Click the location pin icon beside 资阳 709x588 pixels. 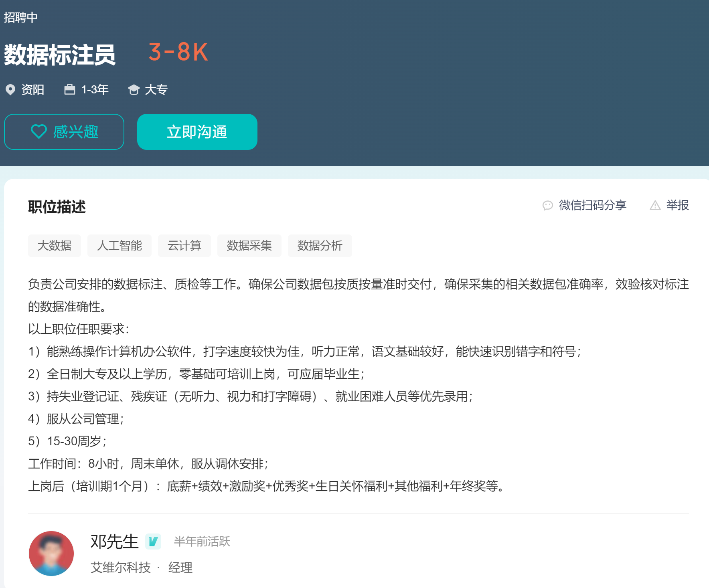(11, 89)
